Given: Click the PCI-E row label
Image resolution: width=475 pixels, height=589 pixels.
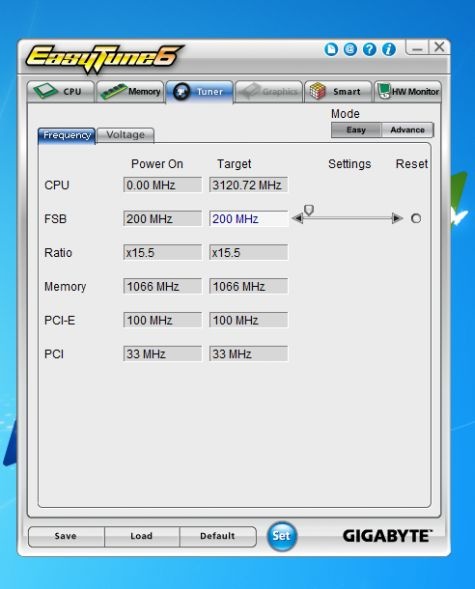Looking at the screenshot, I should 60,320.
